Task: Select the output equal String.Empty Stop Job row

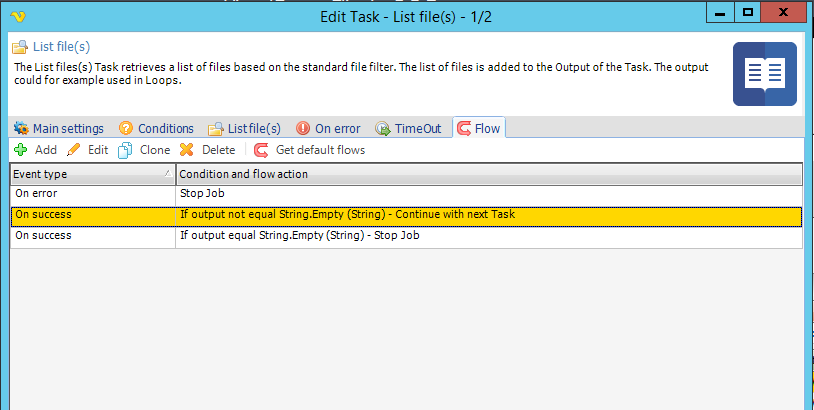Action: click(406, 236)
